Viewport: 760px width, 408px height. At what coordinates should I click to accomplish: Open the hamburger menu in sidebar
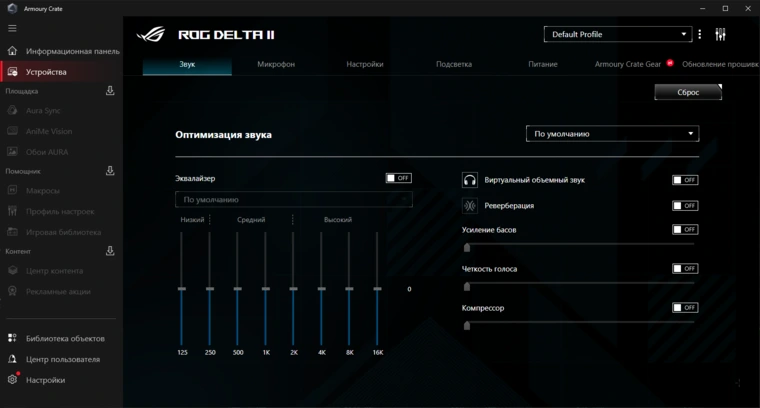click(12, 28)
